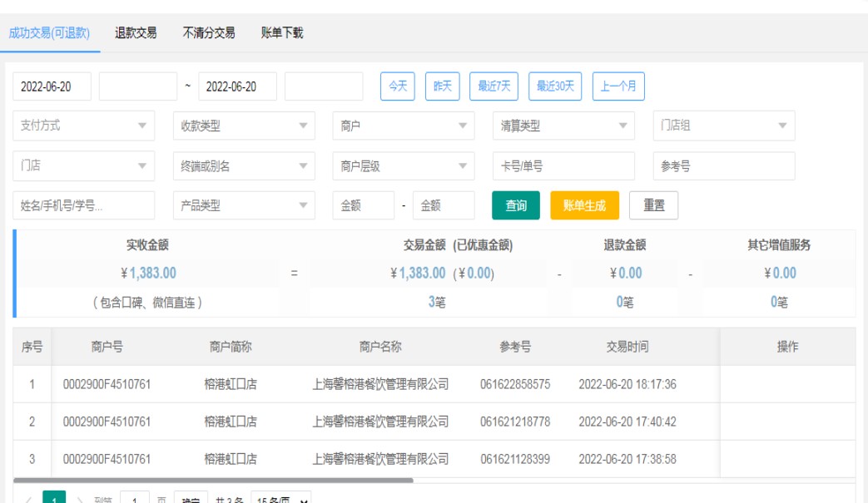This screenshot has width=868, height=503.
Task: Click the 卡号/单号 input field
Action: point(563,166)
